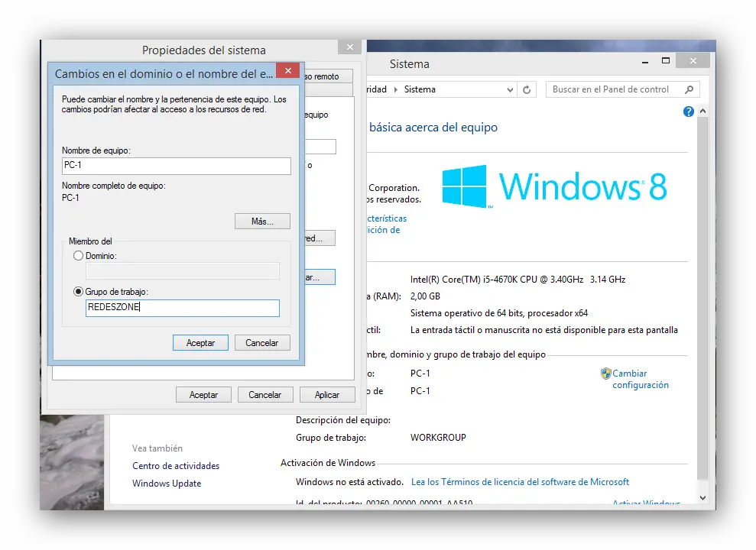Click the 'Nombre completo de equipo:' label
The image size is (756, 550).
(x=114, y=186)
